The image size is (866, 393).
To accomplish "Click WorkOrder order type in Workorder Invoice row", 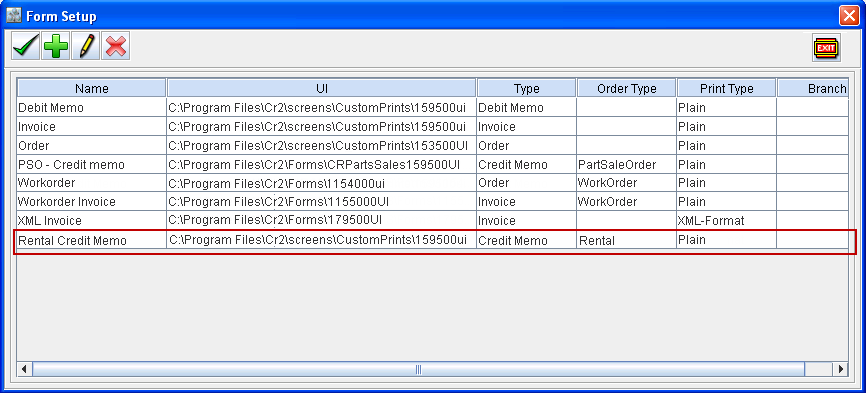I will click(x=627, y=201).
